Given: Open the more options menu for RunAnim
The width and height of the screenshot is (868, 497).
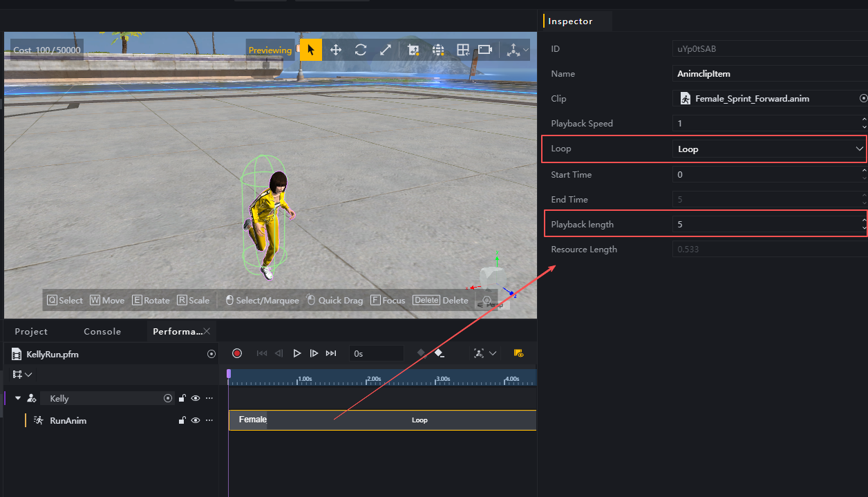Looking at the screenshot, I should pyautogui.click(x=209, y=420).
